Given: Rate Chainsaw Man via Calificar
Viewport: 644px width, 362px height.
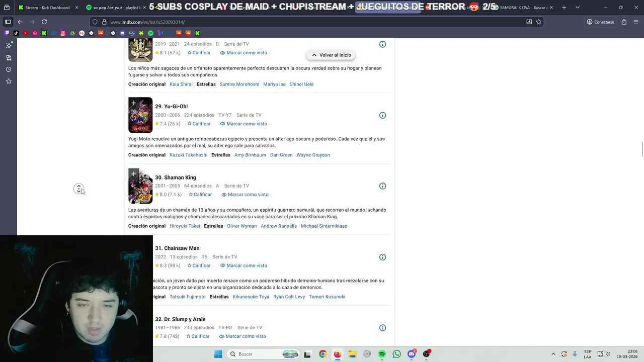Looking at the screenshot, I should click(x=199, y=265).
